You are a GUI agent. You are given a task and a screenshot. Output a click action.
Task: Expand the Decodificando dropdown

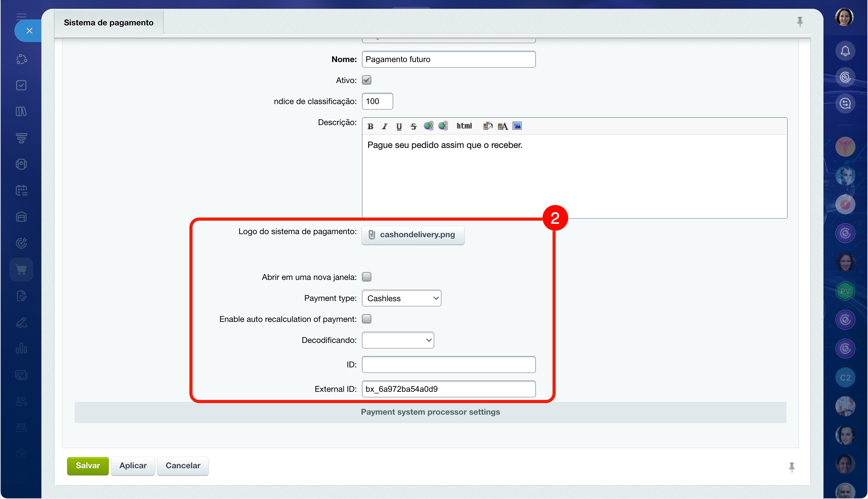coord(398,340)
